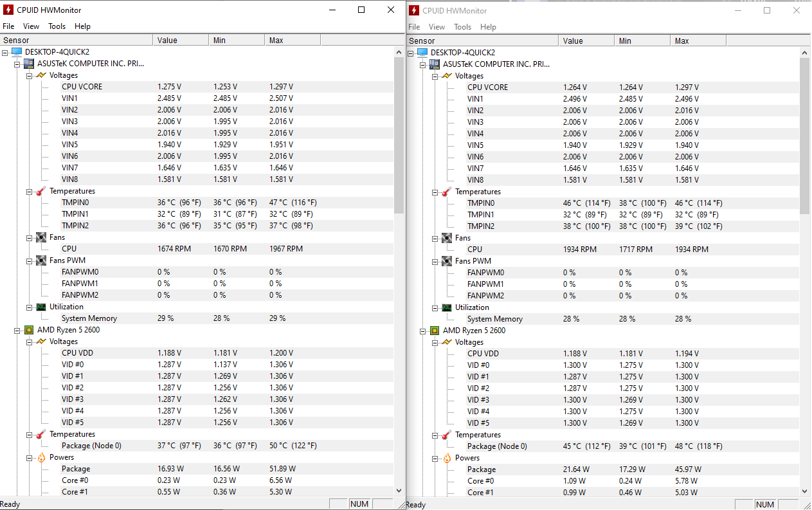The height and width of the screenshot is (510, 812).
Task: Collapse the DESKTOP-4QUICK2 root node in left window
Action: point(5,52)
